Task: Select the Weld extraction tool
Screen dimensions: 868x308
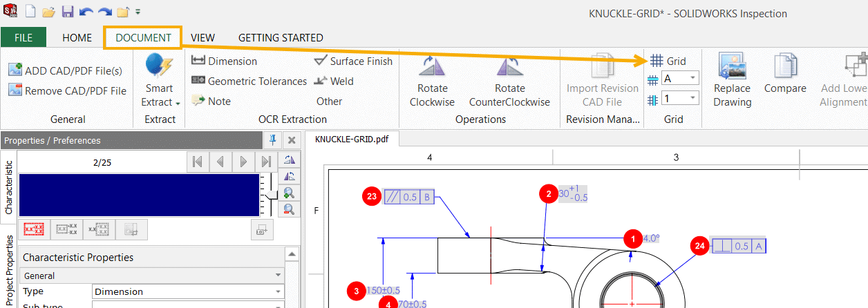Action: point(334,81)
